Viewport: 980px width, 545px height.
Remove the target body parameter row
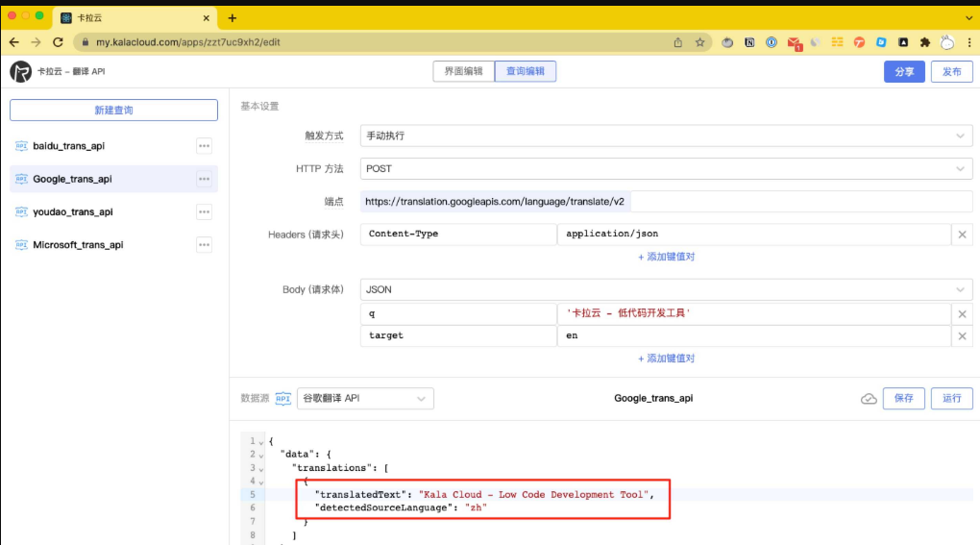tap(962, 336)
